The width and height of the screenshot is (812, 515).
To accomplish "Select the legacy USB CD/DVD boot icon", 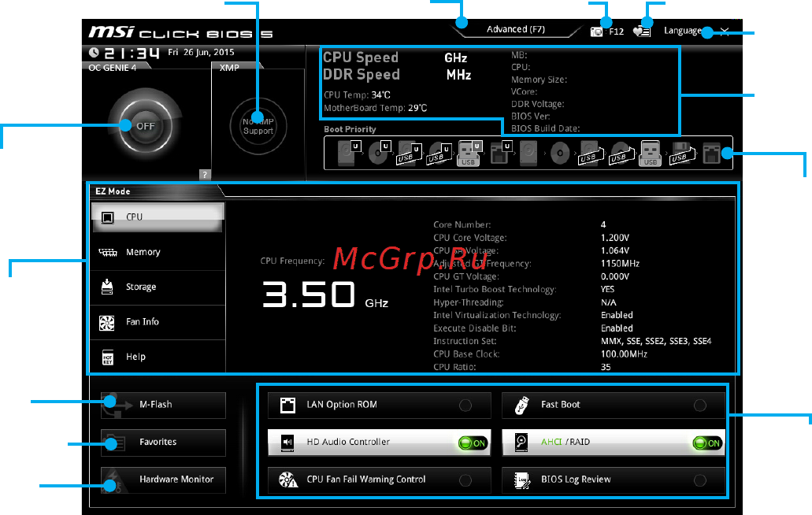I will click(621, 154).
